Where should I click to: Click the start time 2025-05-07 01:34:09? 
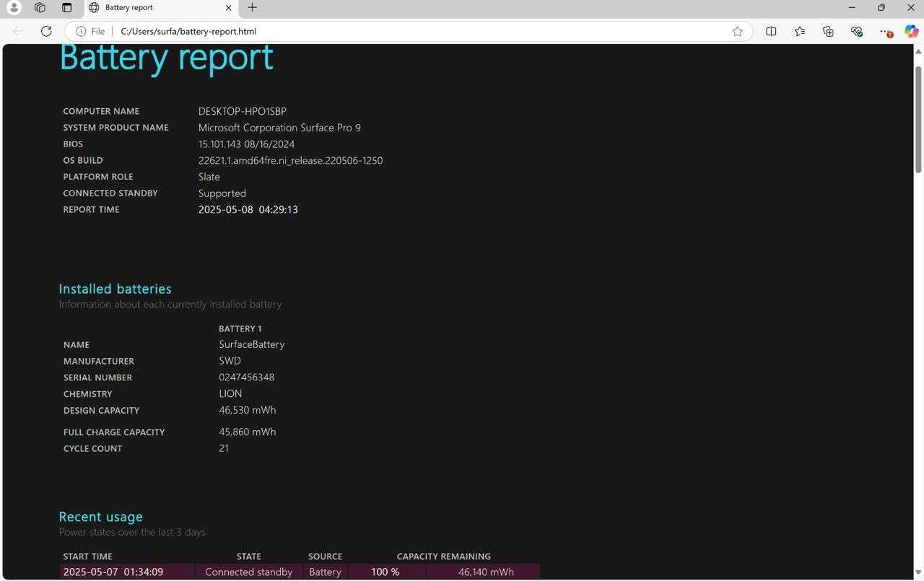tap(113, 572)
